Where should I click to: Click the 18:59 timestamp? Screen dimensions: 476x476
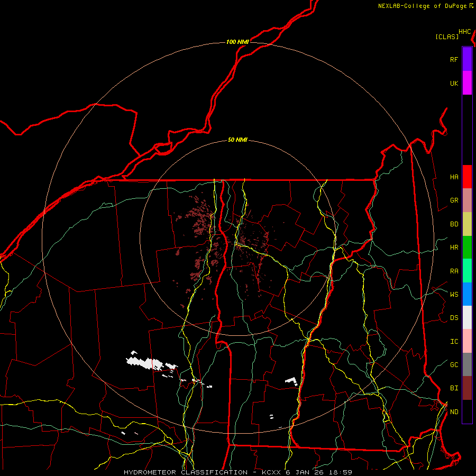[x=341, y=472]
